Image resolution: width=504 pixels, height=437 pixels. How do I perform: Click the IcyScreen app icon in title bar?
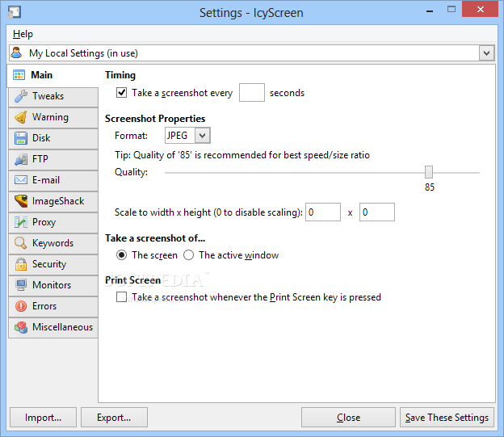[x=15, y=12]
